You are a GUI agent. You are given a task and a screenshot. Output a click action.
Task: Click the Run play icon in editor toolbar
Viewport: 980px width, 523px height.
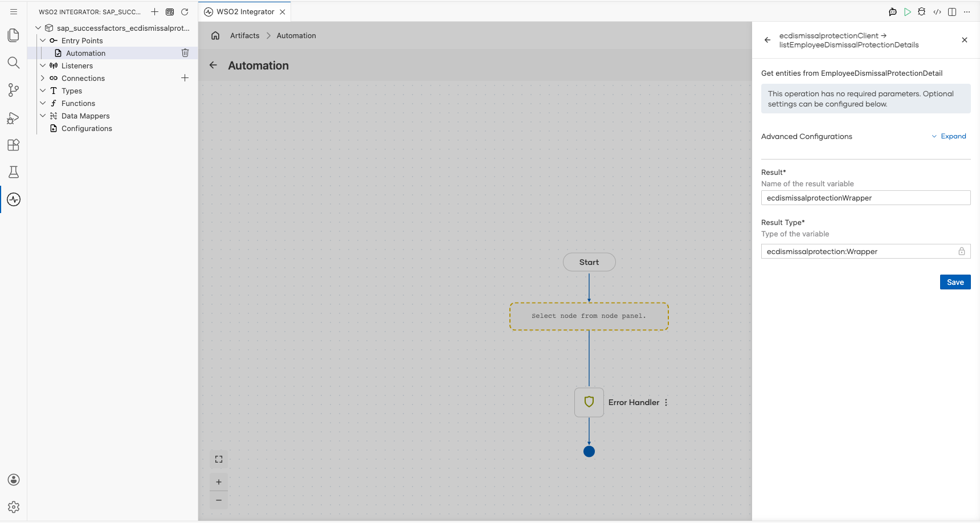908,11
